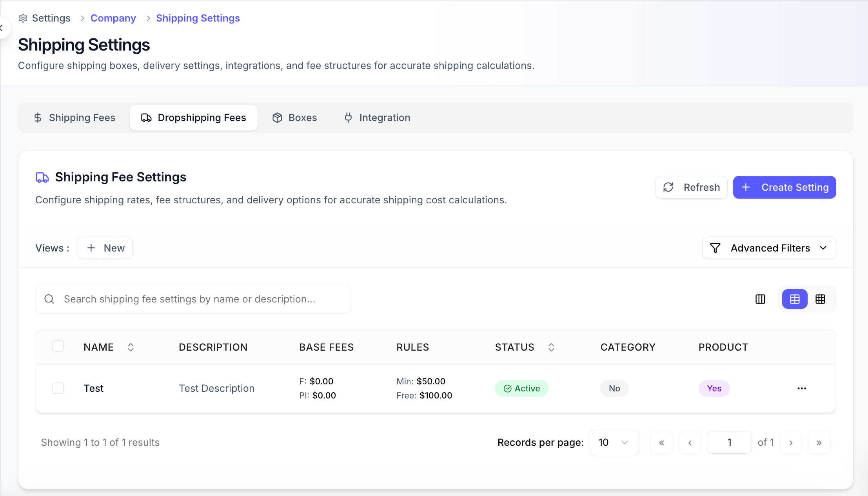Viewport: 868px width, 496px height.
Task: Focus the shipping fee settings search field
Action: (x=193, y=299)
